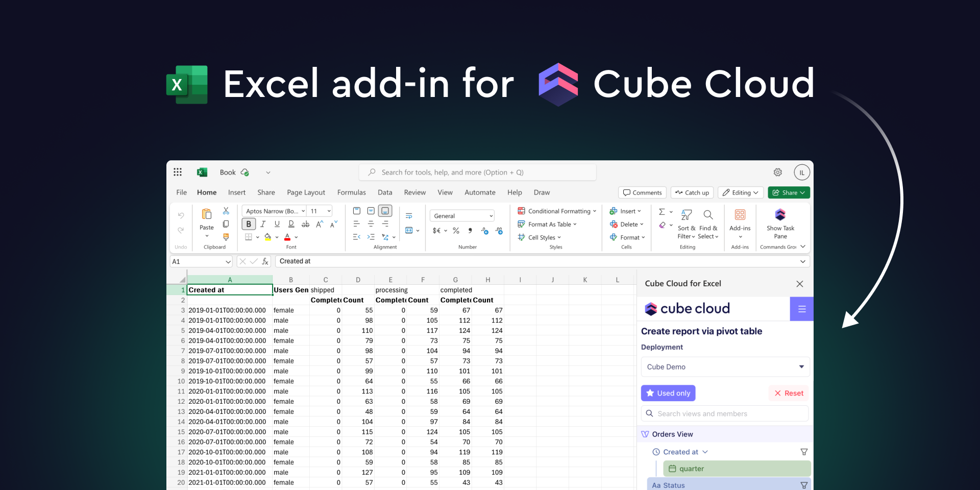Open the File menu
Screen dimensions: 980x490
[181, 192]
